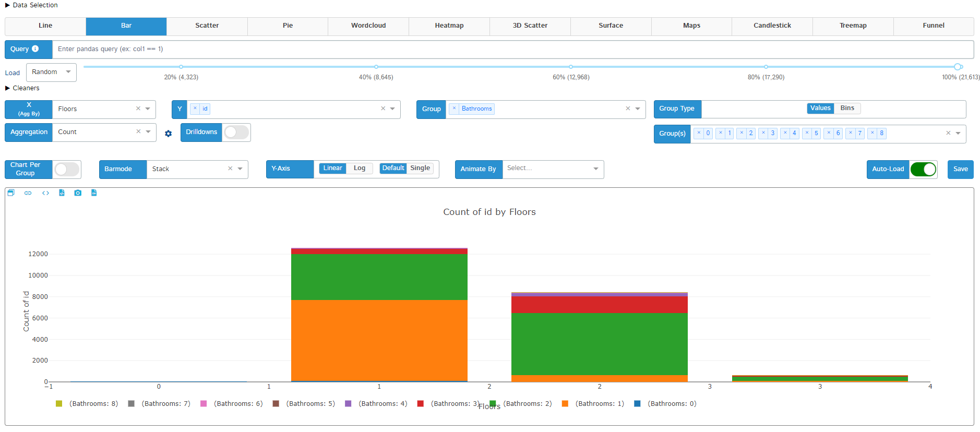
Task: Turn off Auto-Load switch
Action: click(923, 169)
